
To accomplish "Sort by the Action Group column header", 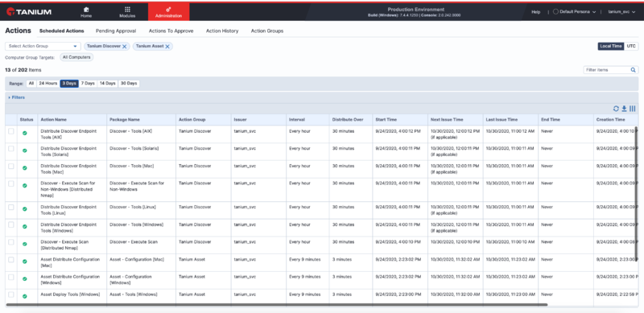I will pyautogui.click(x=192, y=120).
